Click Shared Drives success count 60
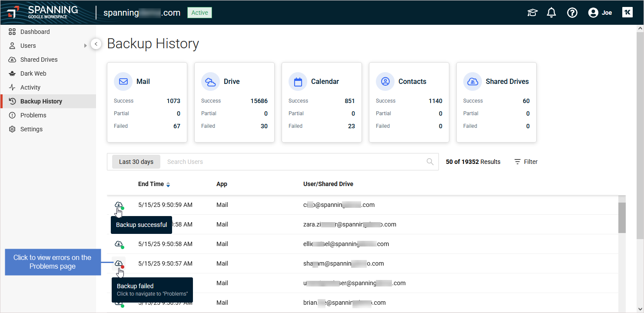644x313 pixels. [526, 101]
